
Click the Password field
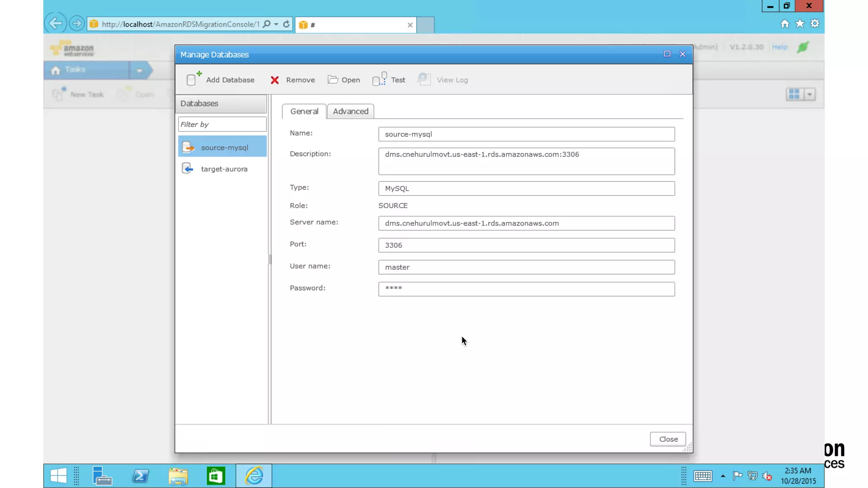tap(526, 289)
